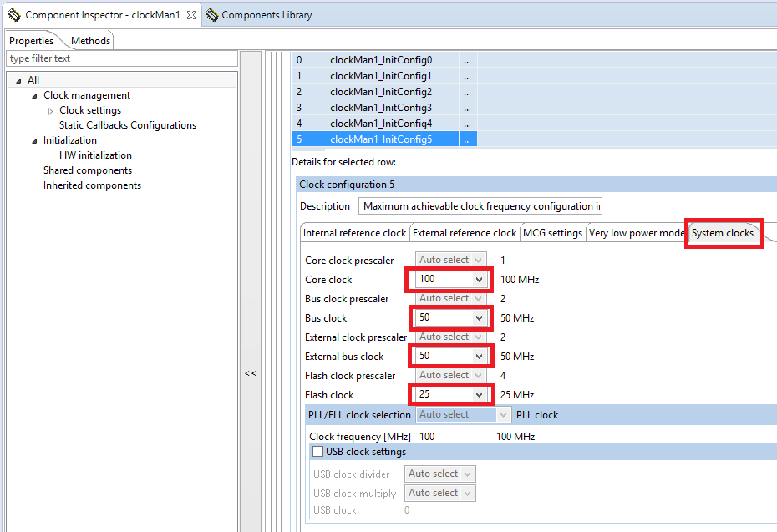Click the type filter text field
The width and height of the screenshot is (777, 532).
[122, 58]
